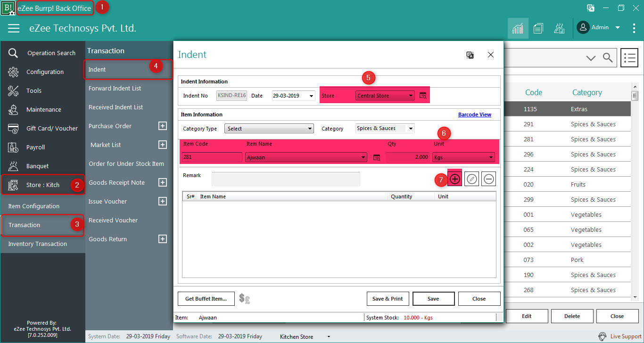Image resolution: width=644 pixels, height=343 pixels.
Task: Open Operation Search in sidebar
Action: tap(42, 53)
